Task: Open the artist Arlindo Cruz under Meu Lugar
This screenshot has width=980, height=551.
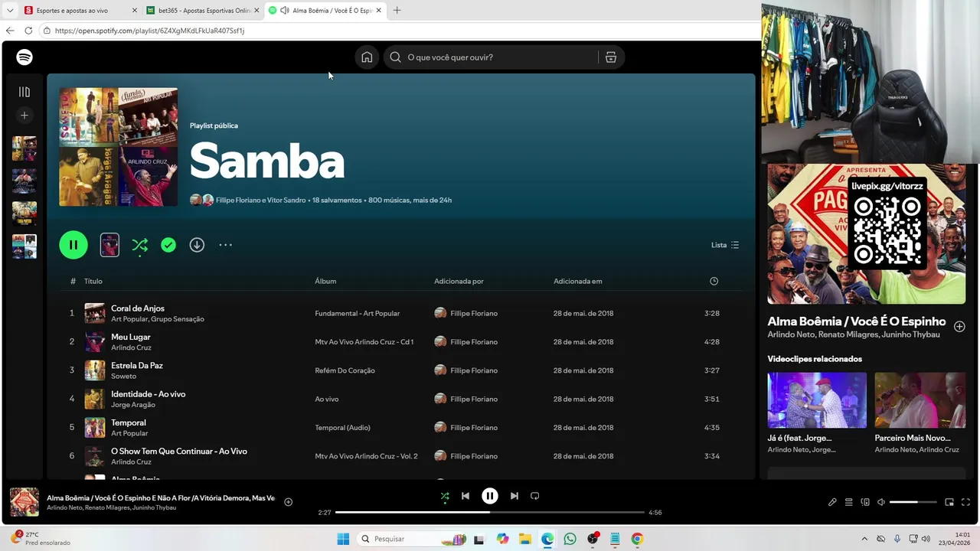Action: coord(132,347)
